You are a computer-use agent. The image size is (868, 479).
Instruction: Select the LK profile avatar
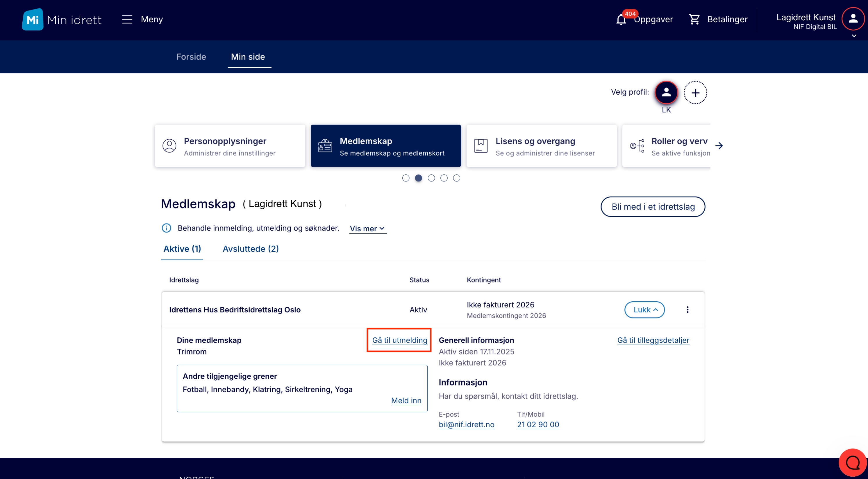[x=666, y=93]
